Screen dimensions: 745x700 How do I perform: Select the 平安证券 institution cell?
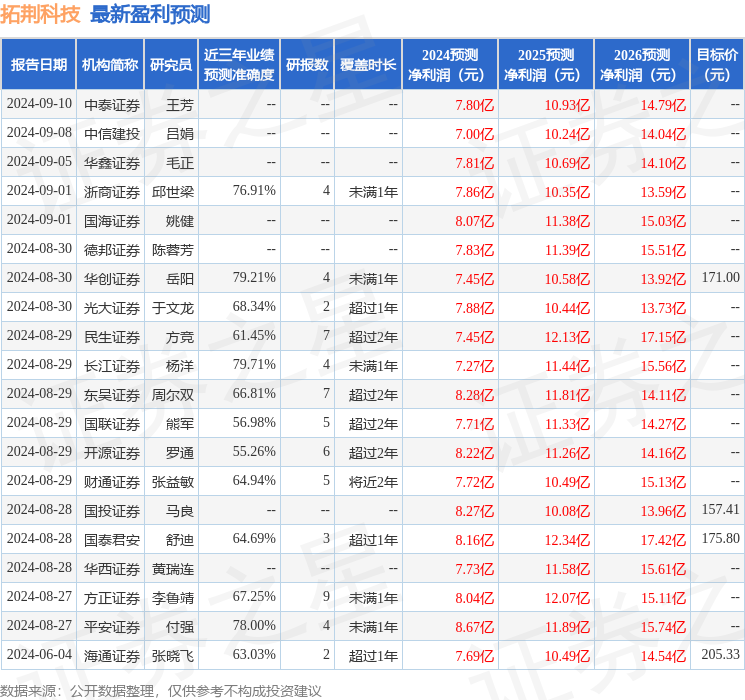(x=112, y=627)
